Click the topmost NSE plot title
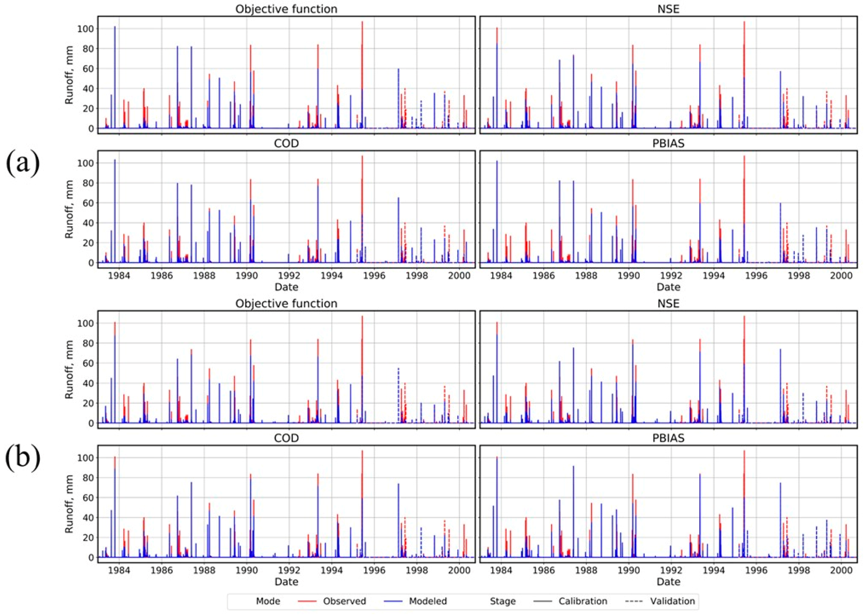The width and height of the screenshot is (864, 616). click(668, 9)
